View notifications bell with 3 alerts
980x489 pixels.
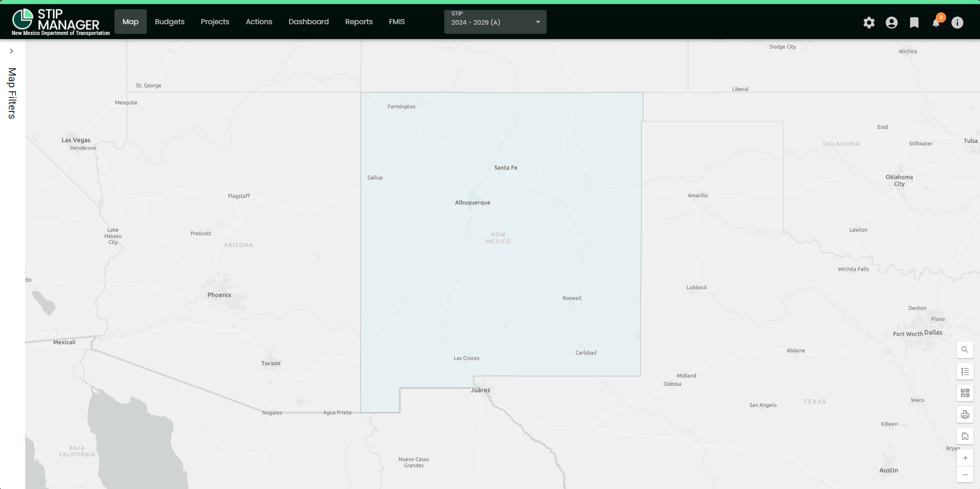click(937, 22)
